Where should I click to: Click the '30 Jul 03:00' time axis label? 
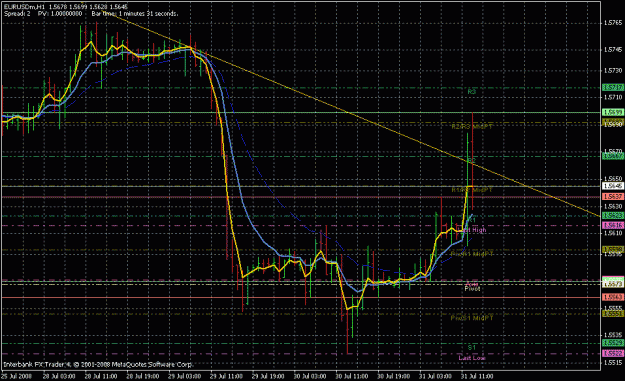point(310,376)
